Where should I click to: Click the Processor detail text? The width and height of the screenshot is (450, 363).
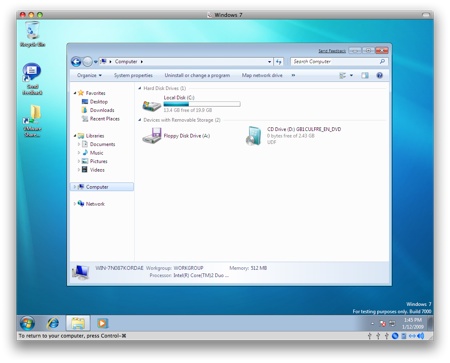pyautogui.click(x=189, y=275)
